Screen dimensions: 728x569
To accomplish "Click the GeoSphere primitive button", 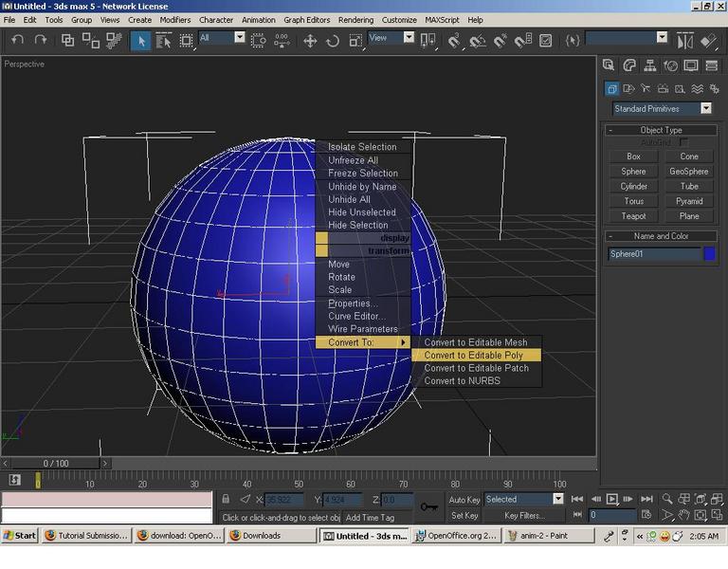I will point(688,172).
